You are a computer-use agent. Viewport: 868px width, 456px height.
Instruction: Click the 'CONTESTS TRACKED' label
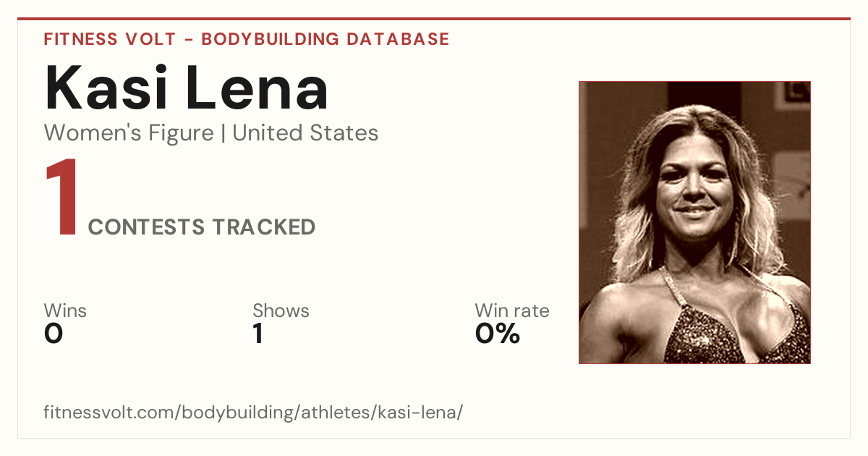pos(202,227)
